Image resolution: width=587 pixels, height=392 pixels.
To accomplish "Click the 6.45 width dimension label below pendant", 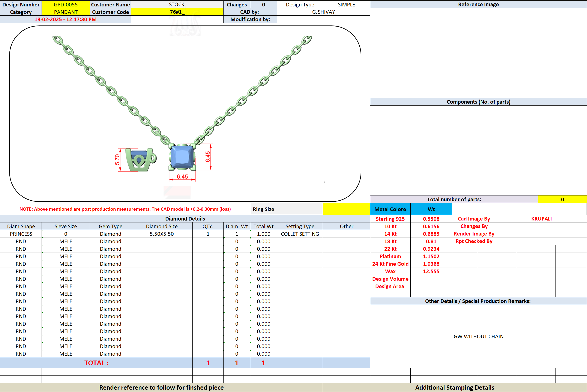I will point(182,176).
